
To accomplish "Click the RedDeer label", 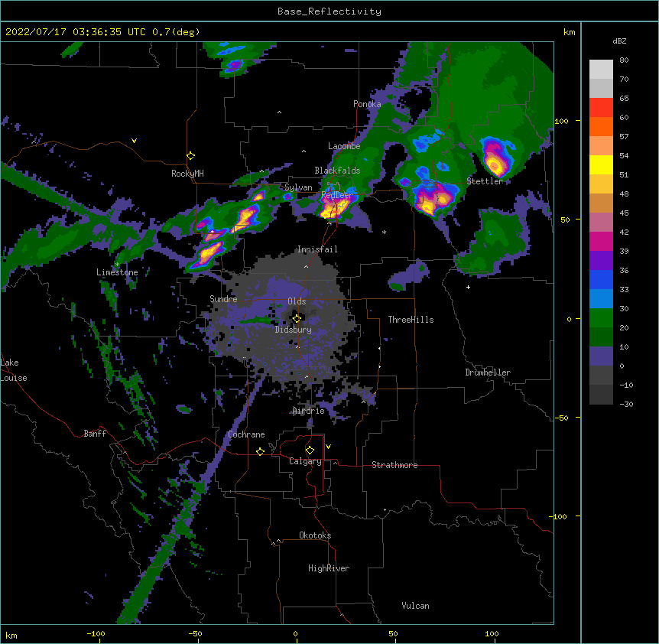I will tap(337, 195).
